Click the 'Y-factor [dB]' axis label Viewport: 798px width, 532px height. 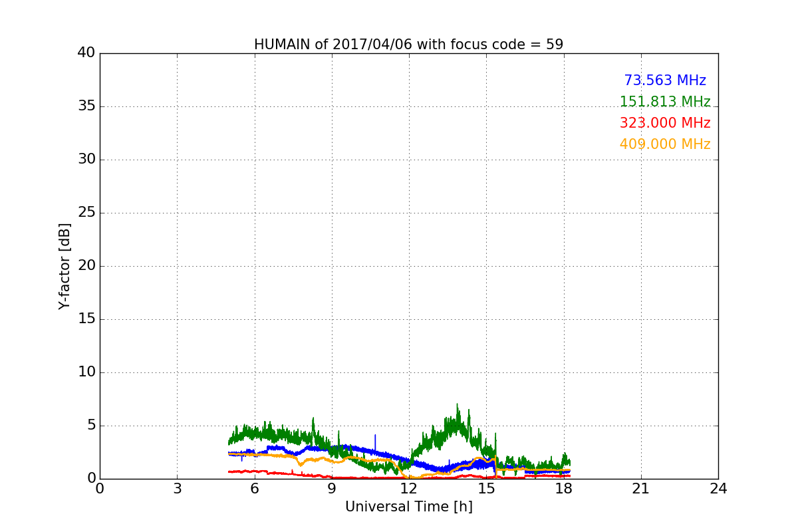[x=65, y=266]
